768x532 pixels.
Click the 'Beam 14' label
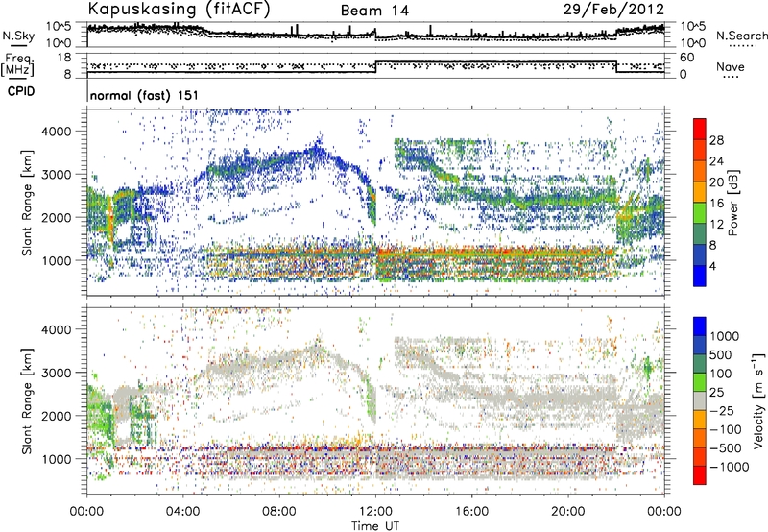click(374, 11)
